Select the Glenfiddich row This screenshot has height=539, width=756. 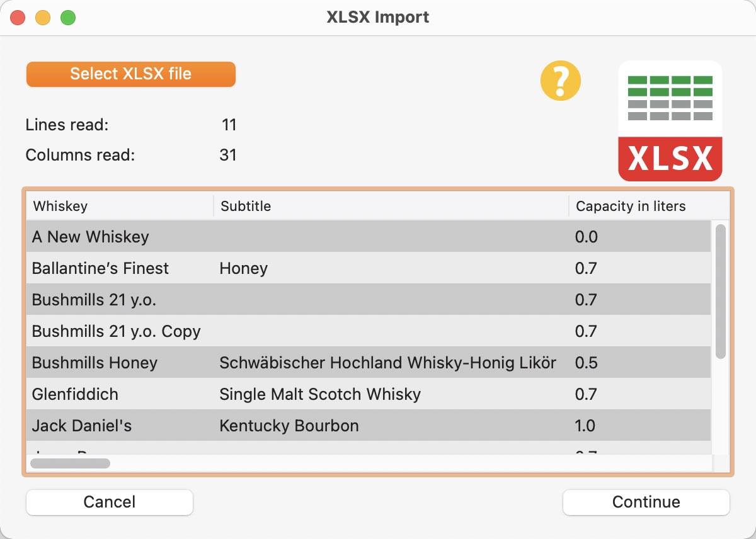coord(369,394)
